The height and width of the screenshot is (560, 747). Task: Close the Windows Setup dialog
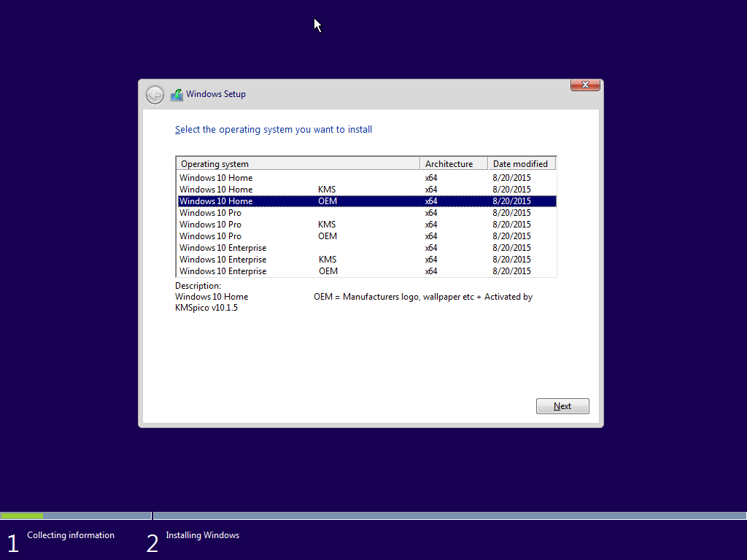[x=585, y=85]
